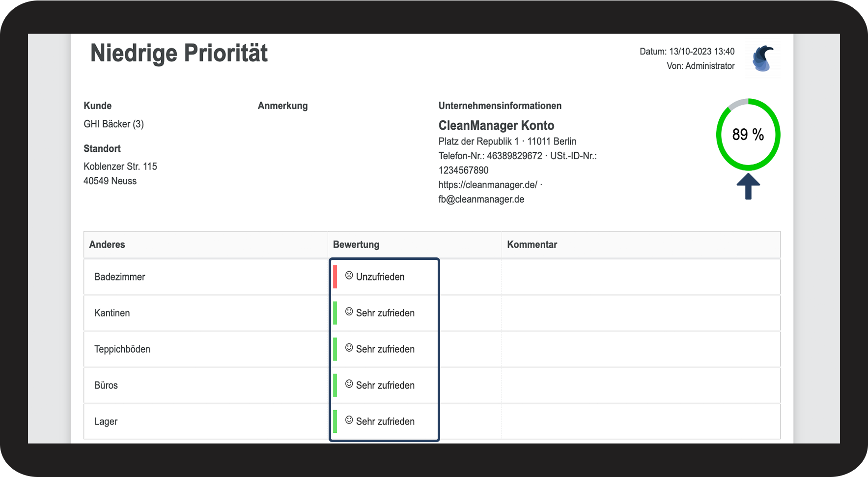Screen dimensions: 868x477
Task: Click the Niedrige Priorität heading
Action: 179,53
